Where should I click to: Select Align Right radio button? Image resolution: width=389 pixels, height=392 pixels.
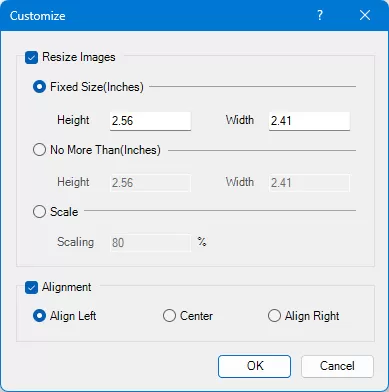click(274, 316)
